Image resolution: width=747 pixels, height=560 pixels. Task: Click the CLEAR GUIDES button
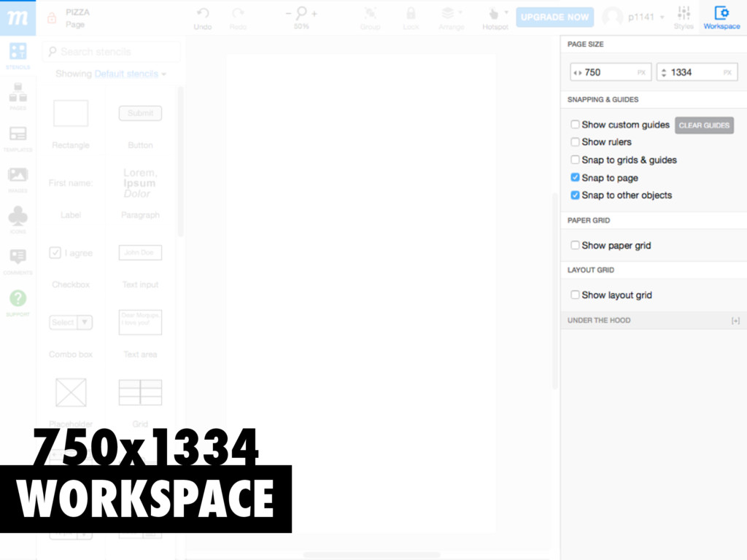[x=704, y=125]
